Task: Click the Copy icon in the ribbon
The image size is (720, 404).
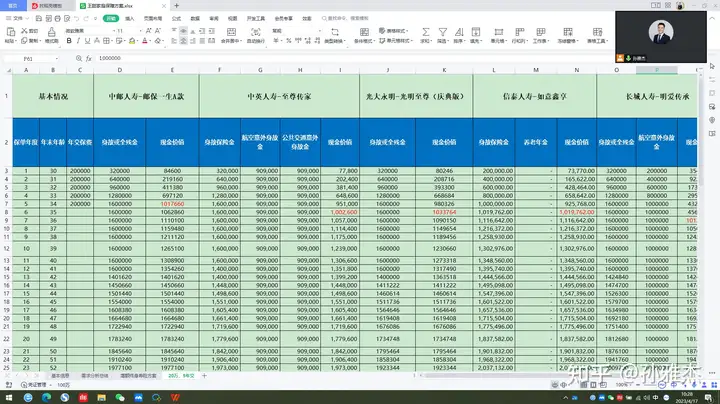Action: tap(24, 41)
